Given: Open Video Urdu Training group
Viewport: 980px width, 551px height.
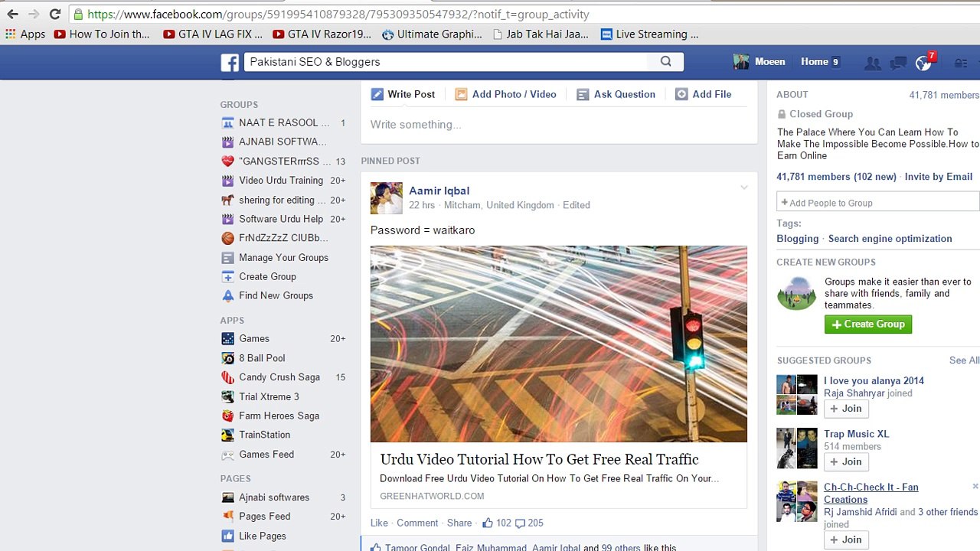Looking at the screenshot, I should (281, 181).
